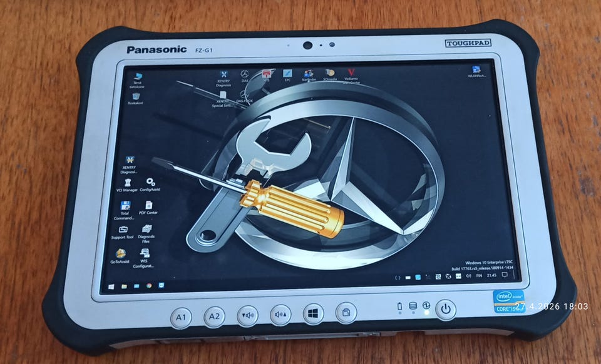Open the Windows Start menu on the taskbar
The width and height of the screenshot is (601, 364).
[111, 286]
